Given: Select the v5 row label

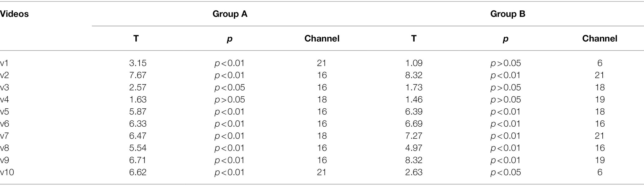Looking at the screenshot, I should (5, 112).
